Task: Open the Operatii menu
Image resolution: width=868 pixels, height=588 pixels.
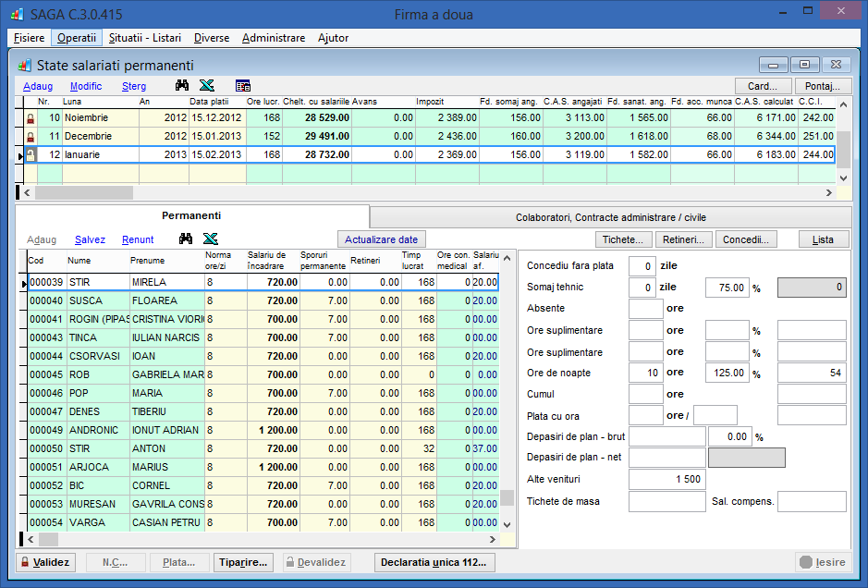Action: tap(76, 38)
